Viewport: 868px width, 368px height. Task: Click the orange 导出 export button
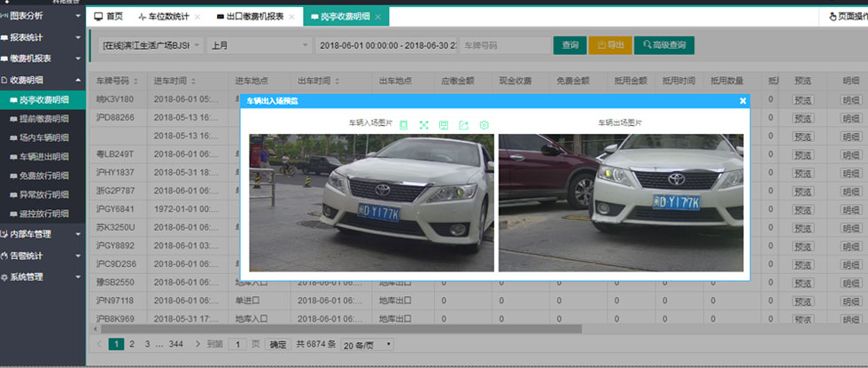(610, 45)
